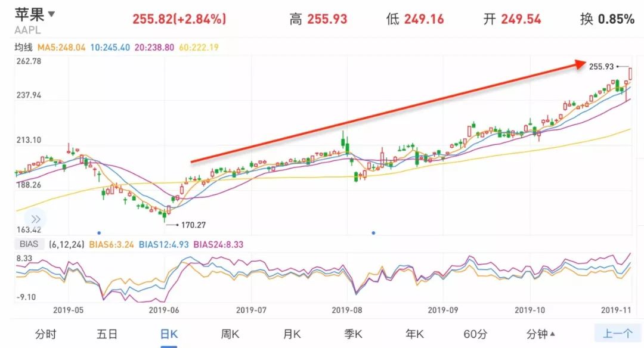Click the AAPL ticker symbol
Image resolution: width=644 pixels, height=348 pixels.
click(x=27, y=30)
